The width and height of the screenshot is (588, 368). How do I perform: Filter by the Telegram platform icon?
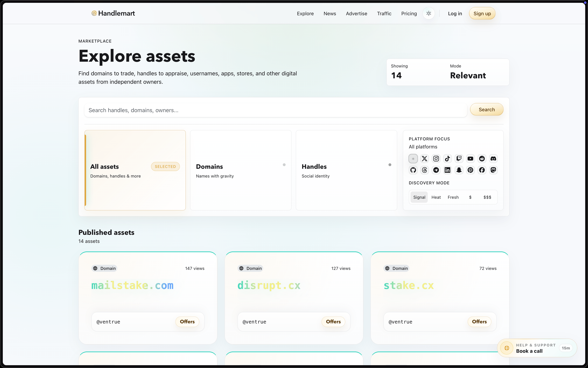click(436, 170)
